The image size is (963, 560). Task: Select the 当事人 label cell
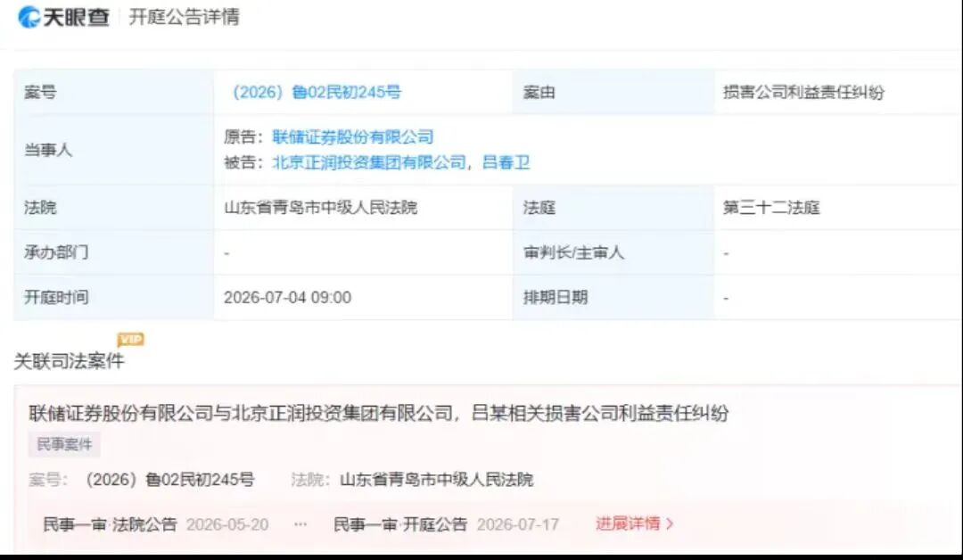click(113, 149)
